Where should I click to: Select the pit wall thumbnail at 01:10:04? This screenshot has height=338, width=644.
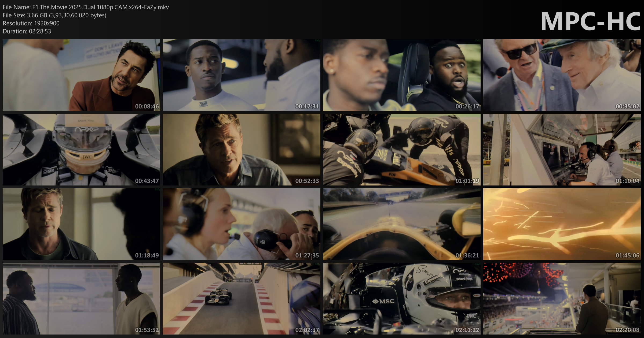pyautogui.click(x=562, y=150)
